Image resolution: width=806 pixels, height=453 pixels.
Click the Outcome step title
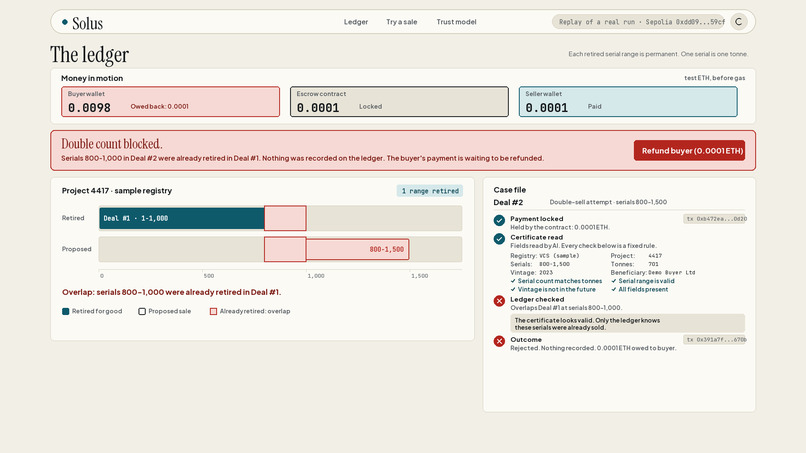[x=526, y=339]
